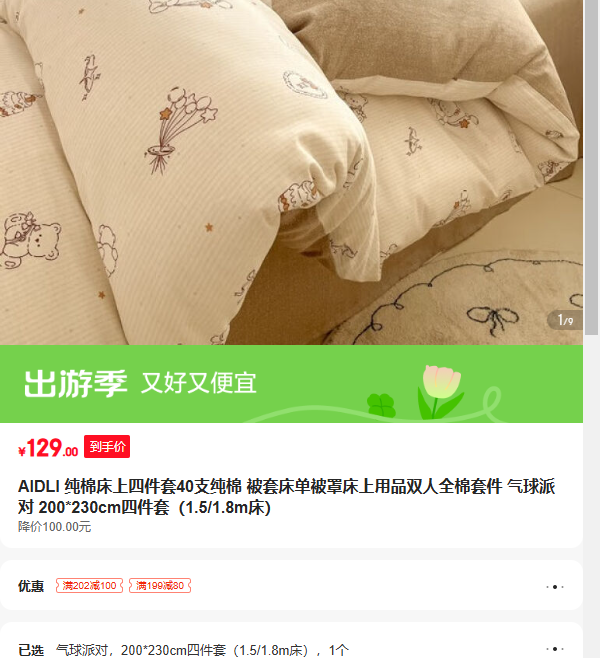The height and width of the screenshot is (658, 600).
Task: Click the 又好又便宜 banner slogan
Action: click(198, 383)
